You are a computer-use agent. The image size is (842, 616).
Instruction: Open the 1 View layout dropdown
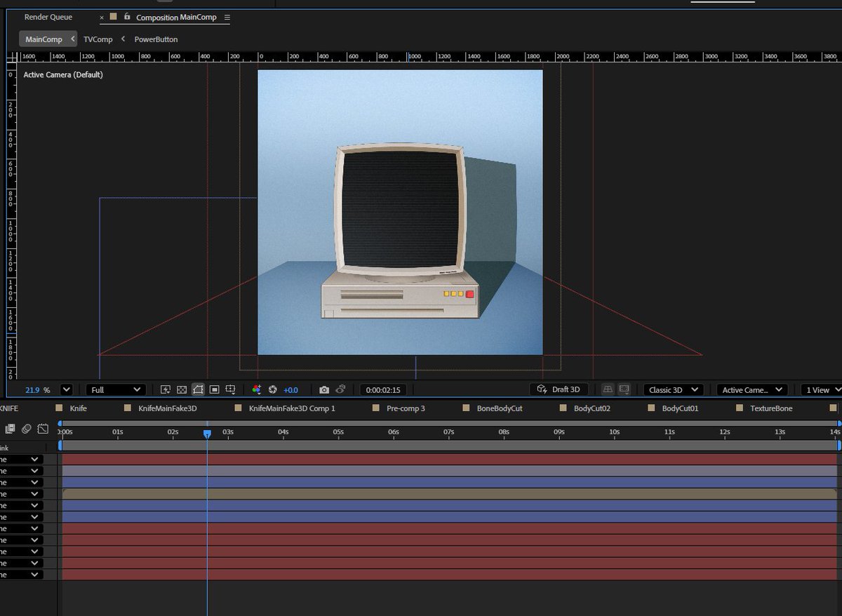tap(823, 389)
